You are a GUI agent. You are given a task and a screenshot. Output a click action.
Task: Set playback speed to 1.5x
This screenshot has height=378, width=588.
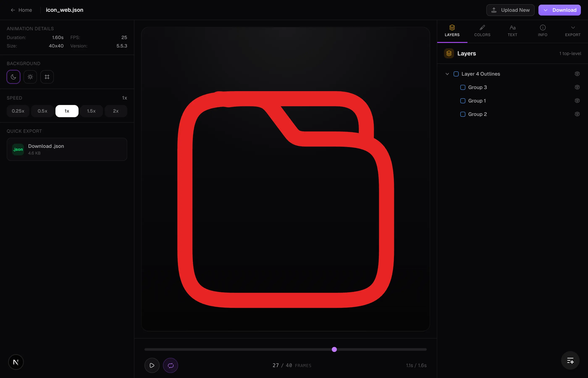(91, 111)
